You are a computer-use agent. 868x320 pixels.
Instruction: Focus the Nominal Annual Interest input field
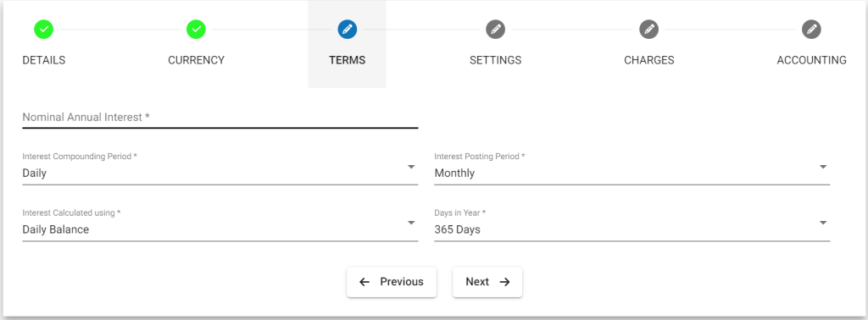click(x=220, y=117)
